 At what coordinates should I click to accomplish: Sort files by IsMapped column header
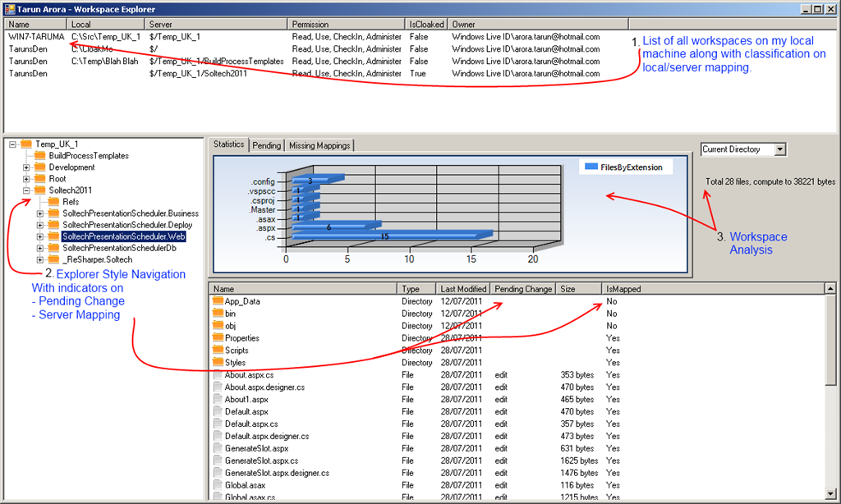pos(713,289)
